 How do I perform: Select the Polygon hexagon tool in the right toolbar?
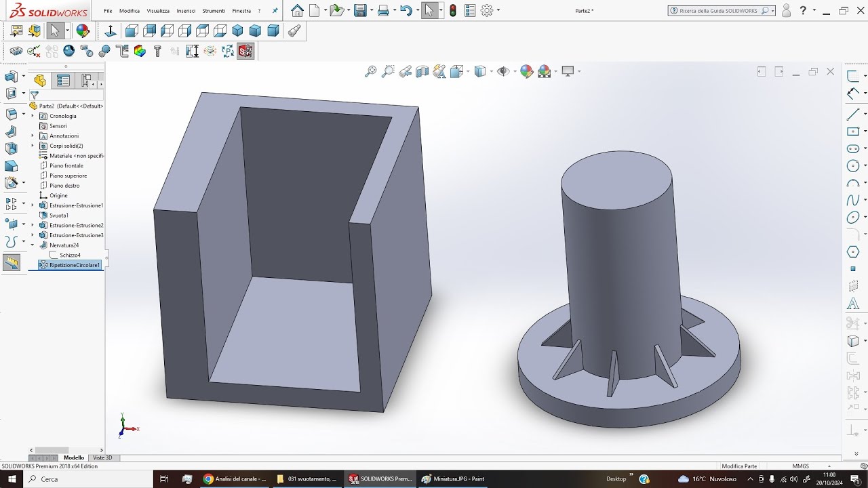[853, 251]
